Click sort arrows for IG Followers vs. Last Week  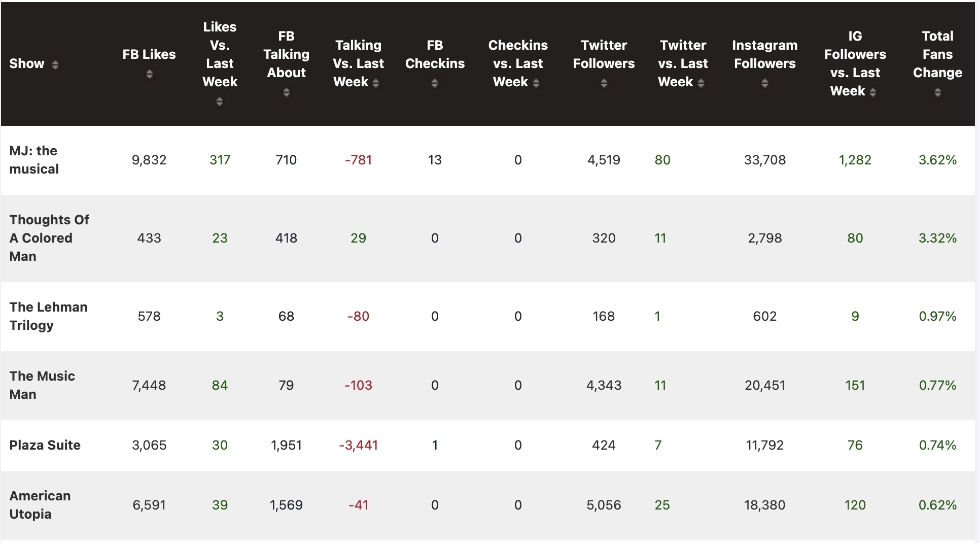(873, 93)
